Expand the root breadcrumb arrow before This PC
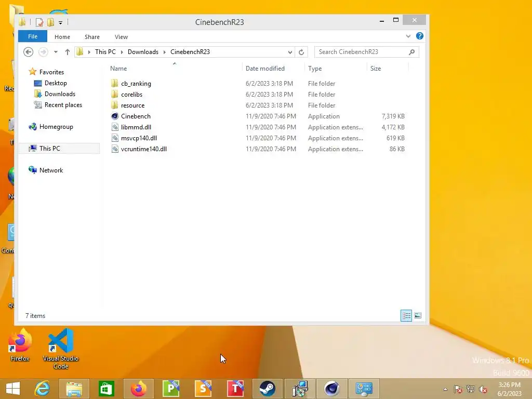Screen dimensions: 532x399 click(x=89, y=52)
